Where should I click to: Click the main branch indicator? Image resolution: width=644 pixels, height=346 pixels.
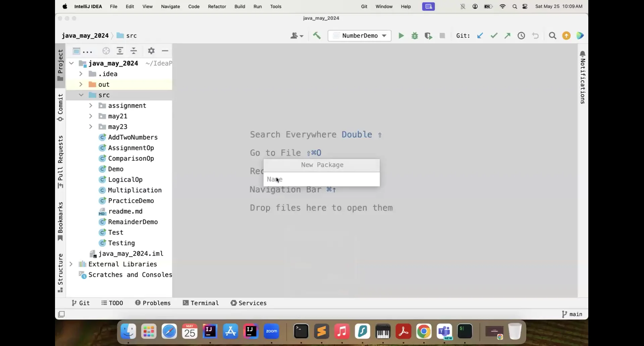pyautogui.click(x=572, y=314)
